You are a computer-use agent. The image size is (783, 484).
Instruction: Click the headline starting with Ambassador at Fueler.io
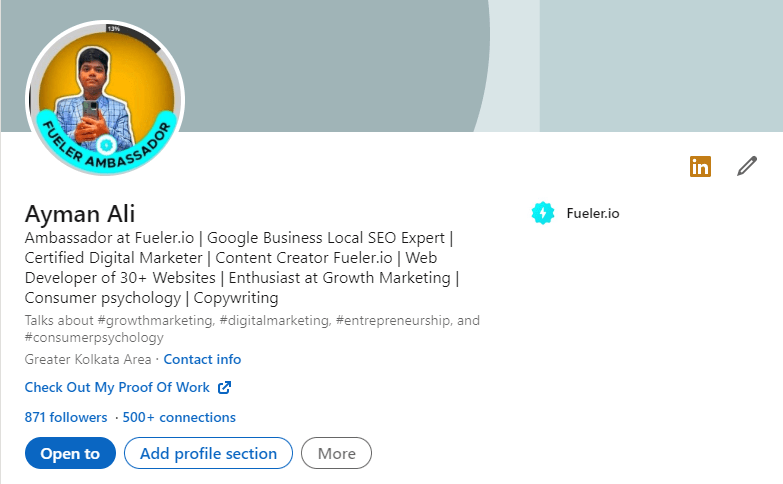pos(240,268)
